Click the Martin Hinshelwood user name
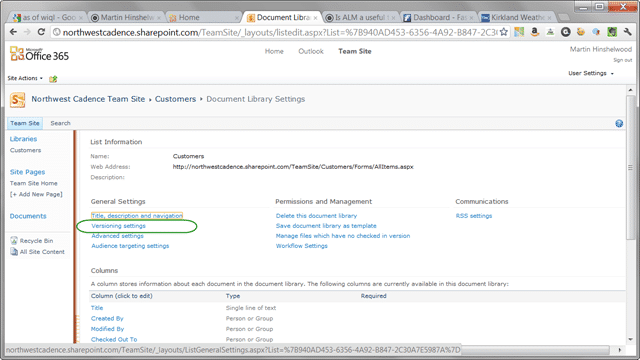Screen dimensions: 640x360 [x=601, y=49]
